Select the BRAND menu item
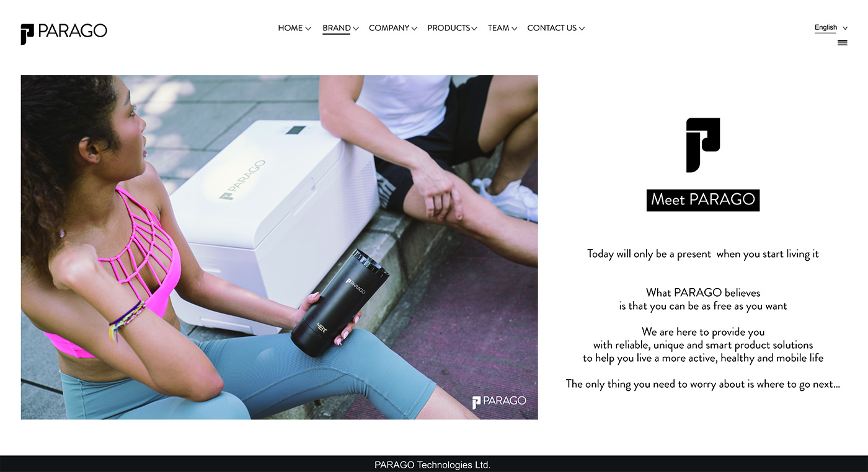Screen dimensions: 868x472 337,28
